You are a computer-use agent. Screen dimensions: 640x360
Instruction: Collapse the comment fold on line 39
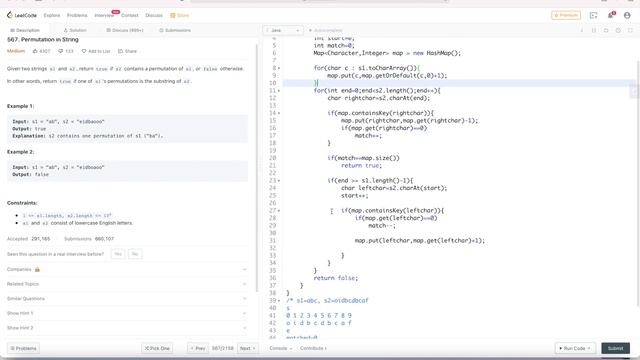click(x=279, y=300)
